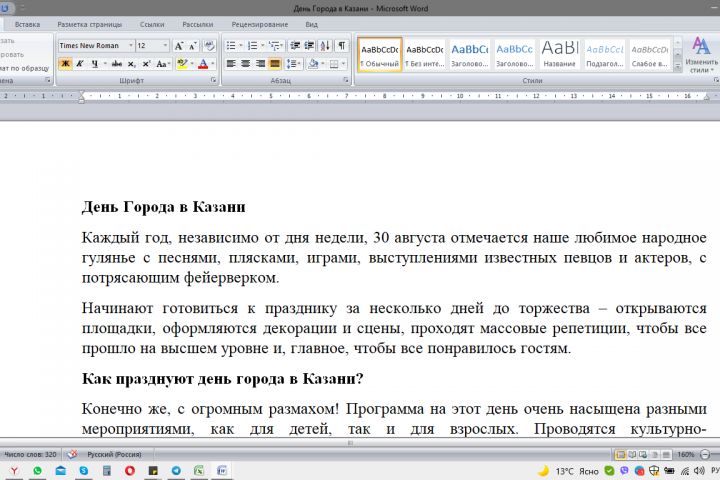720x480 pixels.
Task: Click Изменить стили button
Action: click(701, 55)
